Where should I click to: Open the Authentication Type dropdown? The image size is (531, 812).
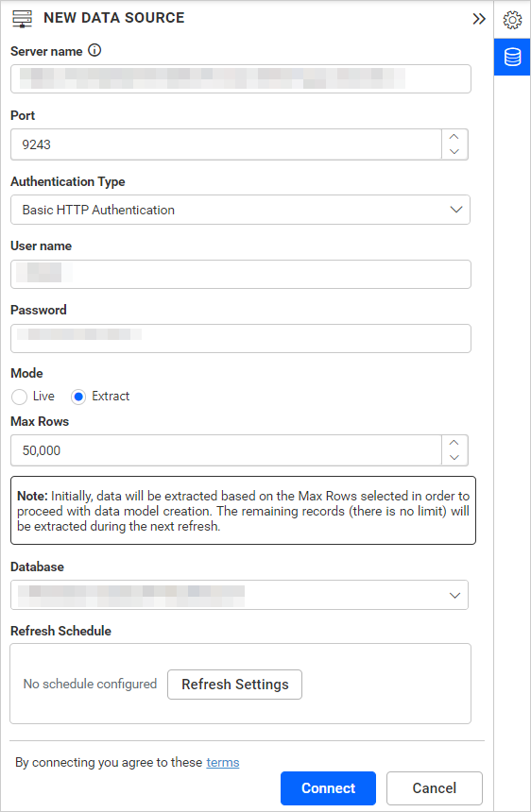pyautogui.click(x=240, y=210)
